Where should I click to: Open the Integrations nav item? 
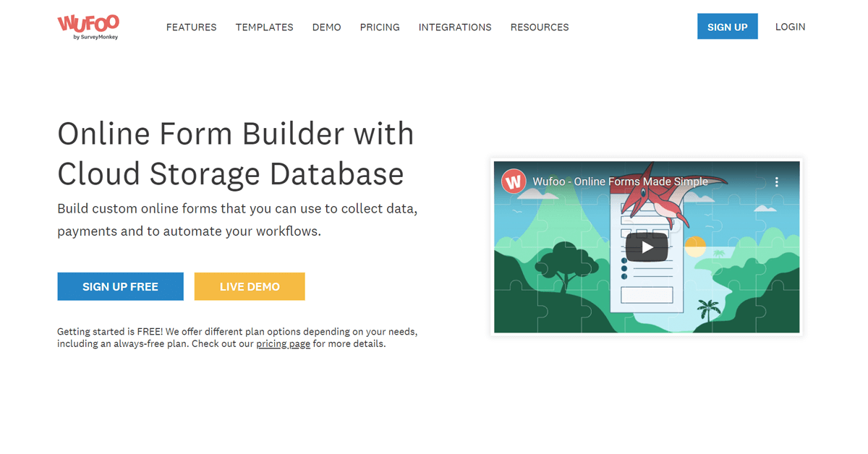455,27
